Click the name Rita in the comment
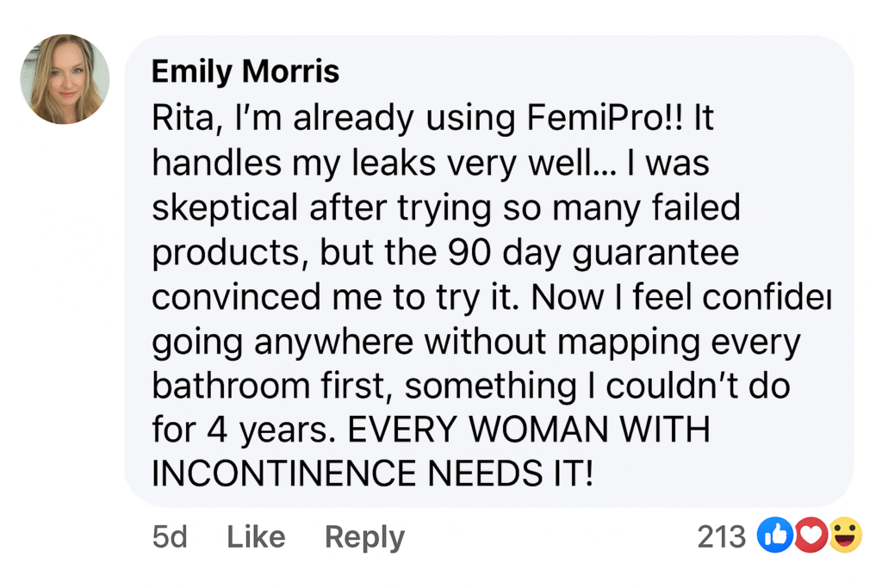 (183, 119)
